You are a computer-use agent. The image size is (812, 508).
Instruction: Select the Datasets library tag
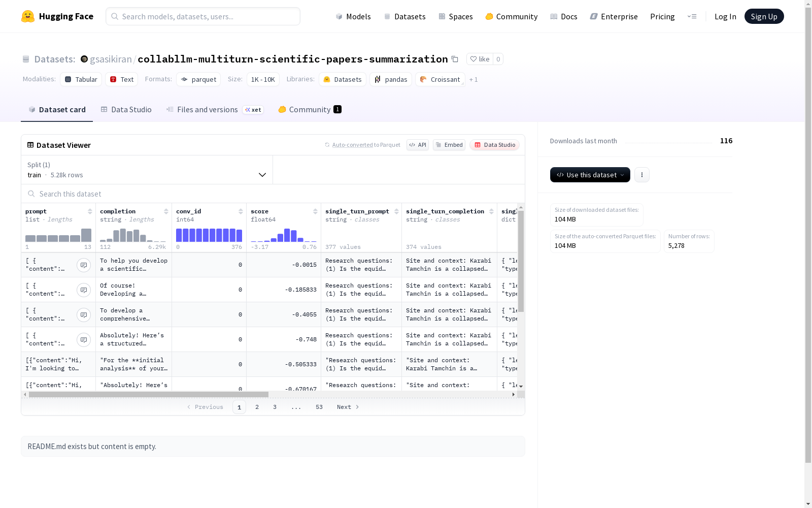(343, 79)
